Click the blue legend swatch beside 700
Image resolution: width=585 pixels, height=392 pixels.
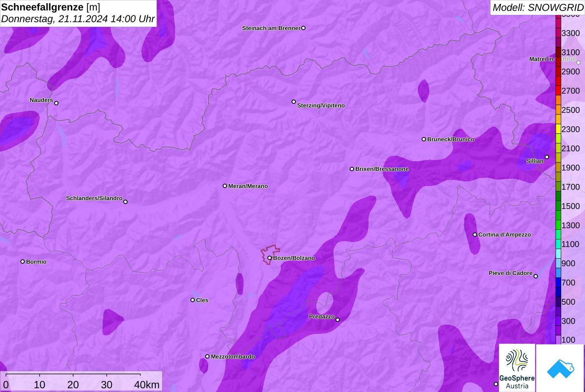point(558,283)
